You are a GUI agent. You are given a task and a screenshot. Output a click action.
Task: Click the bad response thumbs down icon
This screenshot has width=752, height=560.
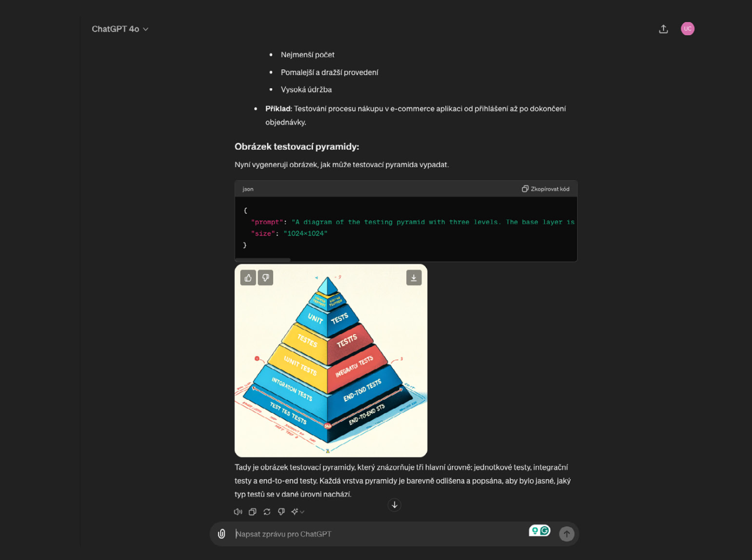tap(281, 512)
